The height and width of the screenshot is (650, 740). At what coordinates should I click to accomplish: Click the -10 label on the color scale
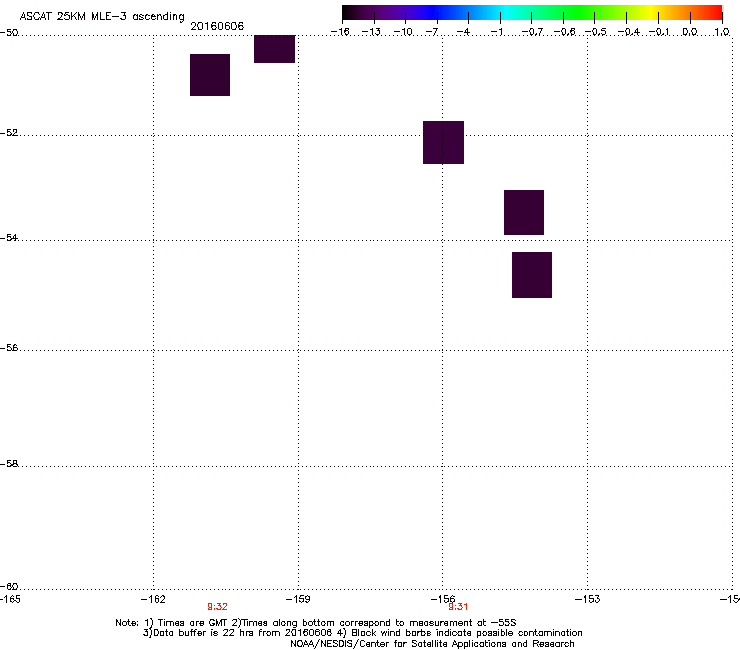tap(403, 32)
